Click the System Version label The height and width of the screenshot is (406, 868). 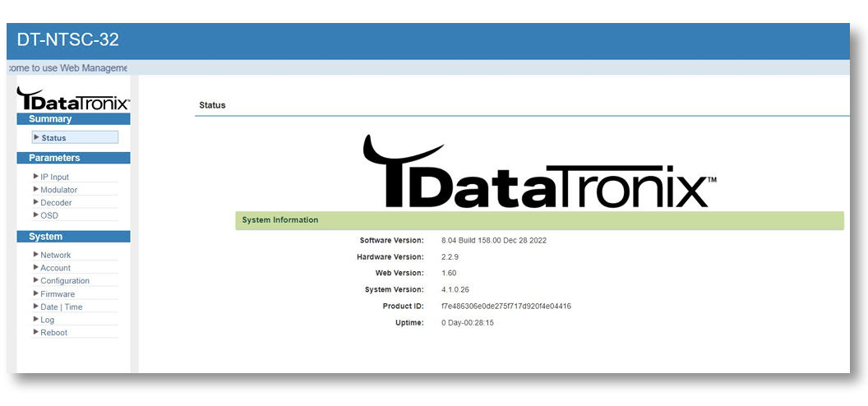[395, 289]
